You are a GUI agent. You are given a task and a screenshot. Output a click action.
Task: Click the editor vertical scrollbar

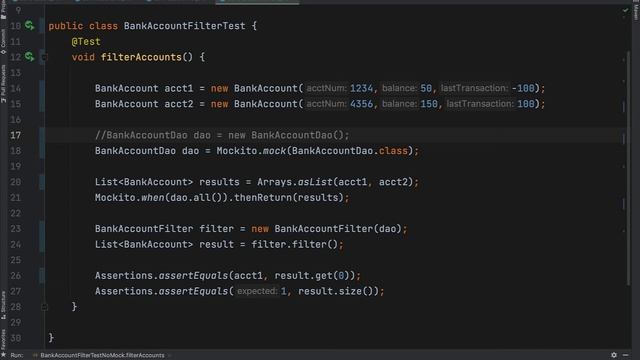point(628,167)
